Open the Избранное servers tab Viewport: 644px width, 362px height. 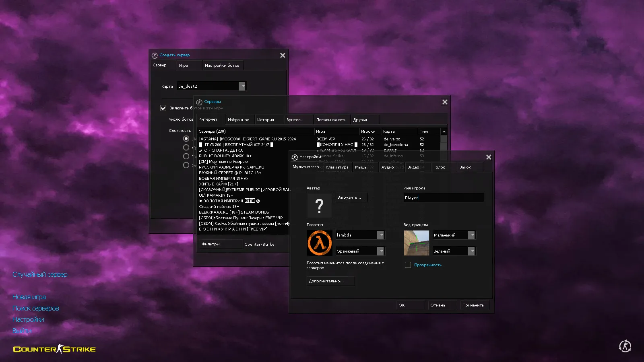click(238, 120)
